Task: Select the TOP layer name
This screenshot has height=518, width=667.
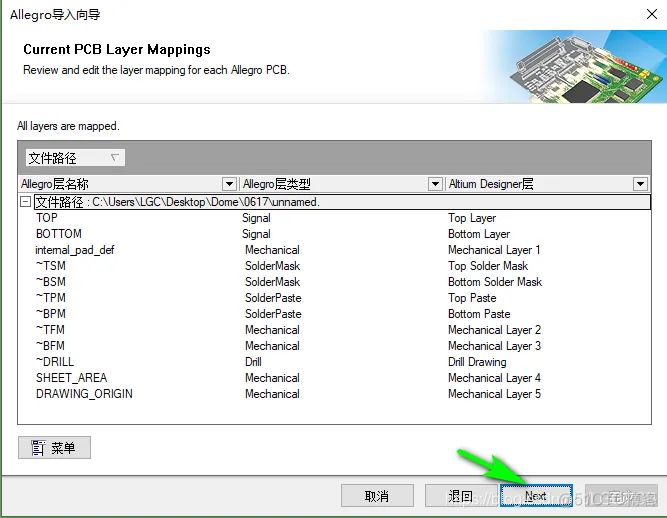Action: tap(47, 218)
